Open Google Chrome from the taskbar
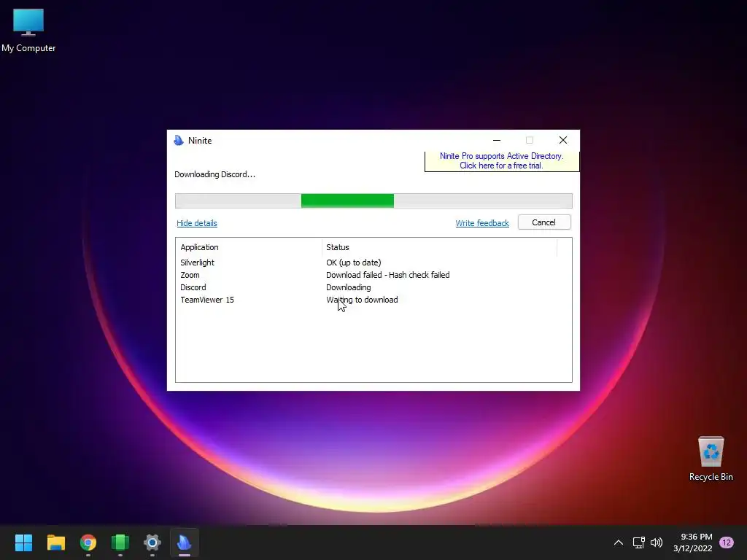The width and height of the screenshot is (747, 560). point(88,542)
